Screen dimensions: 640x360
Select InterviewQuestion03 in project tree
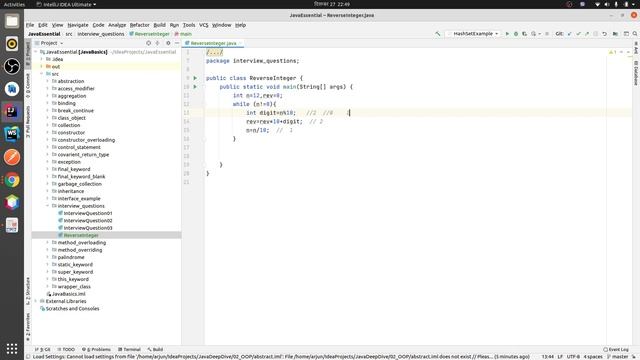pyautogui.click(x=88, y=228)
